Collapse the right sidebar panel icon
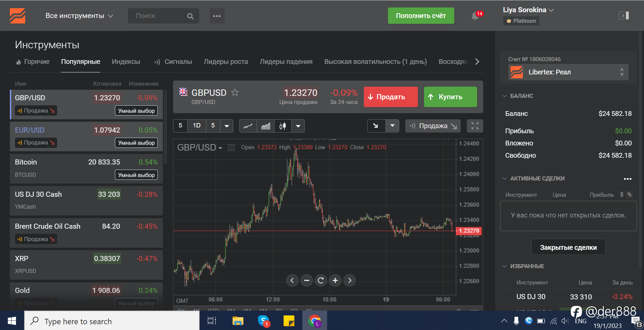The width and height of the screenshot is (644, 330). point(624,15)
